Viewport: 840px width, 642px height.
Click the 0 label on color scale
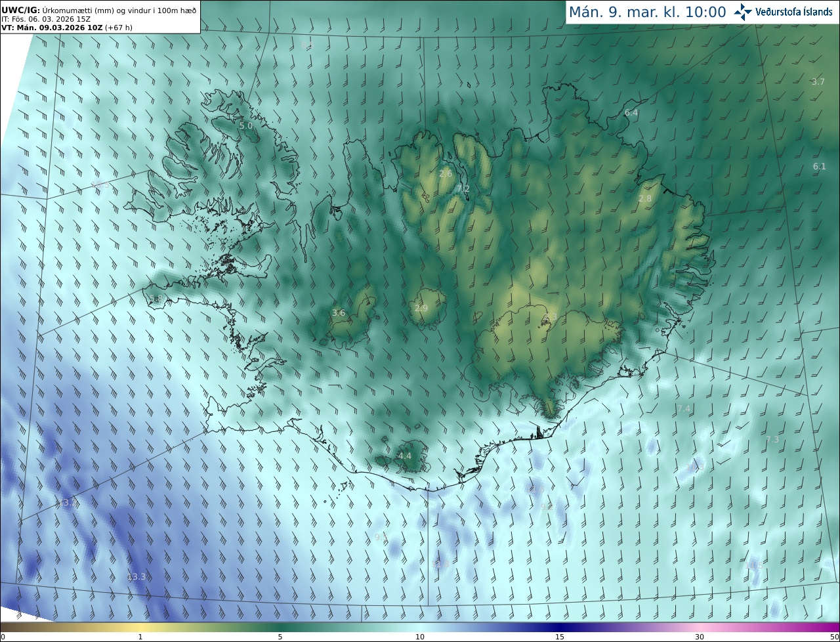pyautogui.click(x=3, y=637)
